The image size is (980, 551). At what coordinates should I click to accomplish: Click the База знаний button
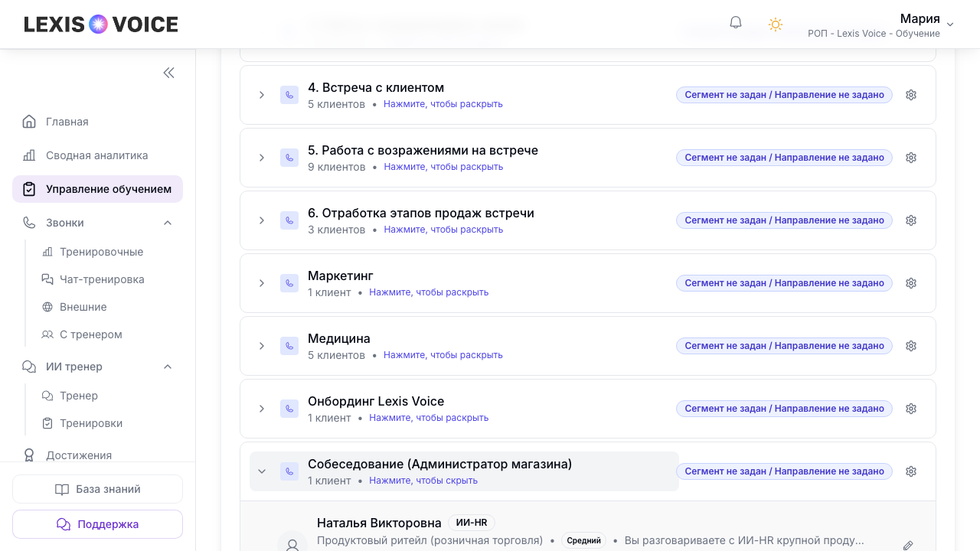[x=97, y=489]
